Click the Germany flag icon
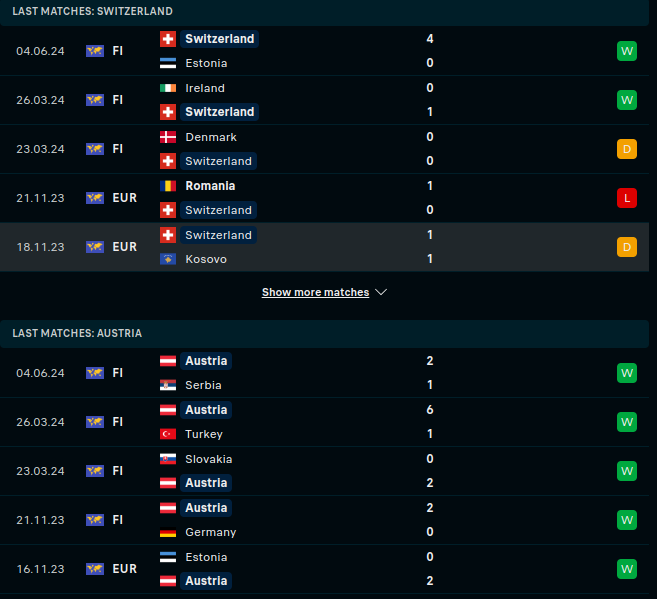This screenshot has width=657, height=599. click(x=168, y=532)
